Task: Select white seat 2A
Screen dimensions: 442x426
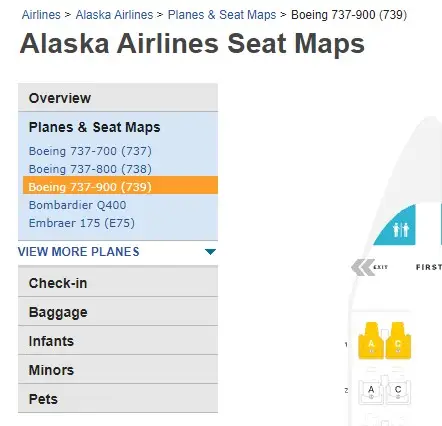Action: (371, 390)
